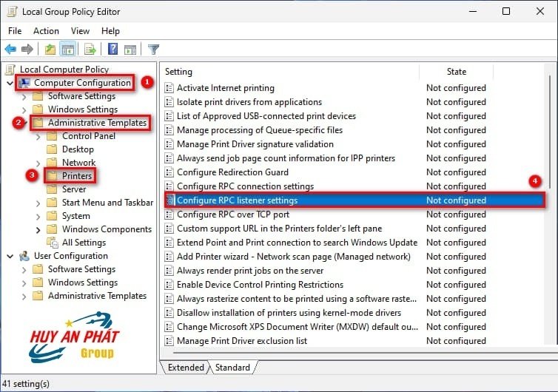
Task: Sort by the State column header
Action: coord(456,72)
